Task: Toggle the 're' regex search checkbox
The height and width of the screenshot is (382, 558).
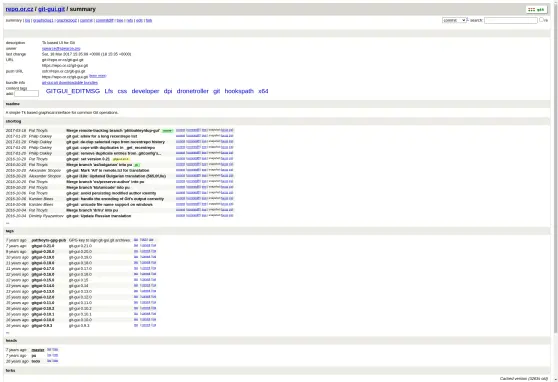Action: tap(541, 20)
